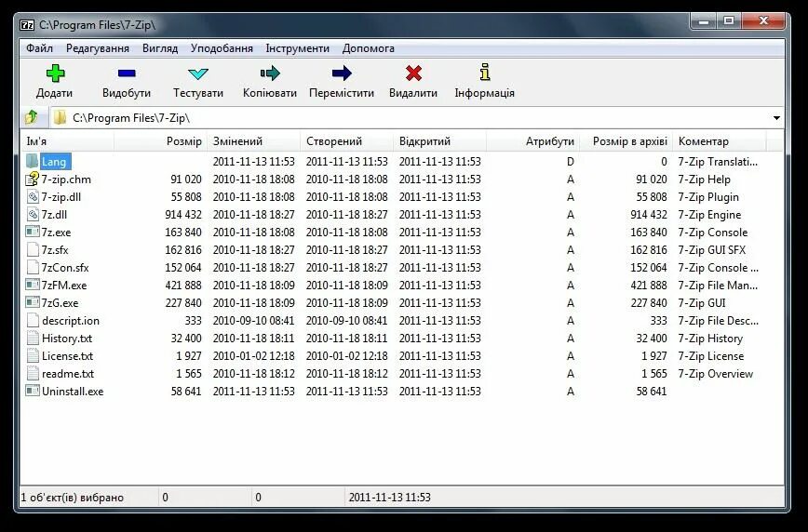Click status bar text '1 об'єкт(ів) вибрано'
The width and height of the screenshot is (808, 532).
click(x=73, y=498)
